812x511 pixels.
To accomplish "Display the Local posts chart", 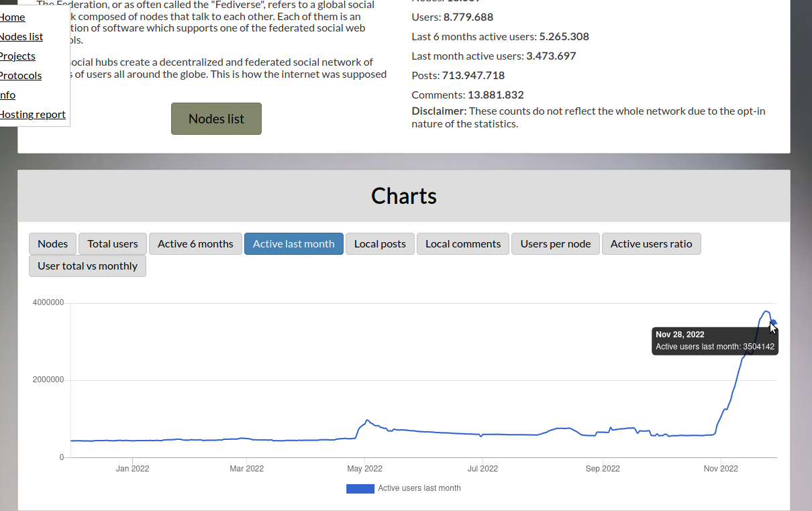I will tap(380, 244).
